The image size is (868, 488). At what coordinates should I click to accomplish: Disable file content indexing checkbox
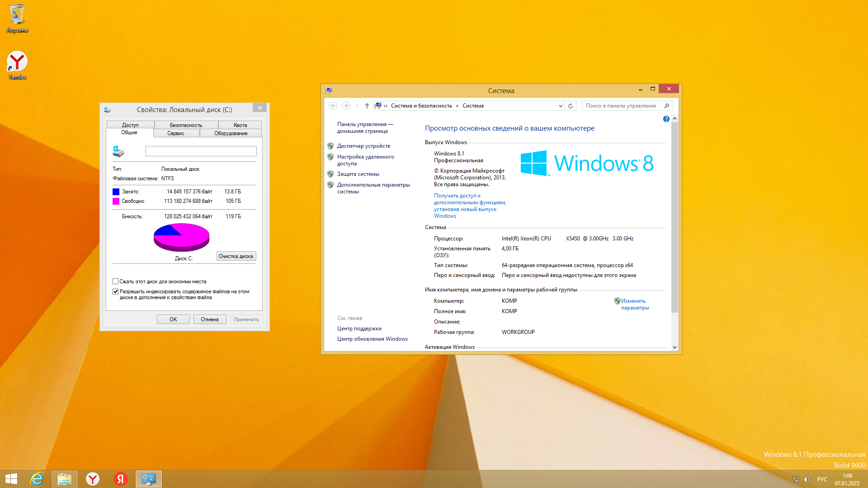tap(116, 292)
